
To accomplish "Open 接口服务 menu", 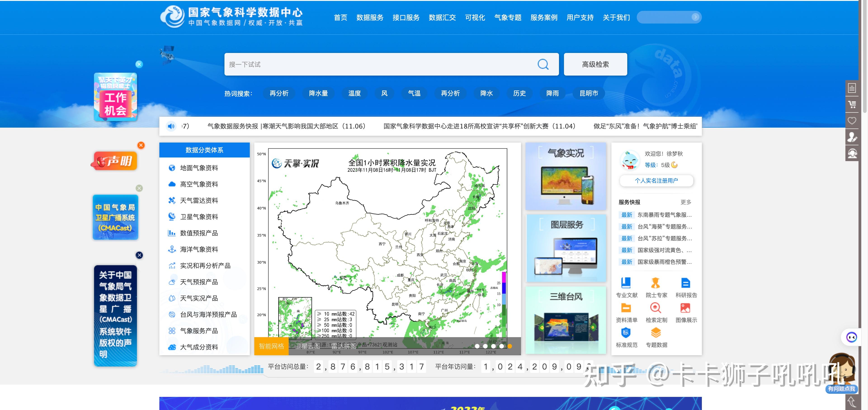I will 406,17.
